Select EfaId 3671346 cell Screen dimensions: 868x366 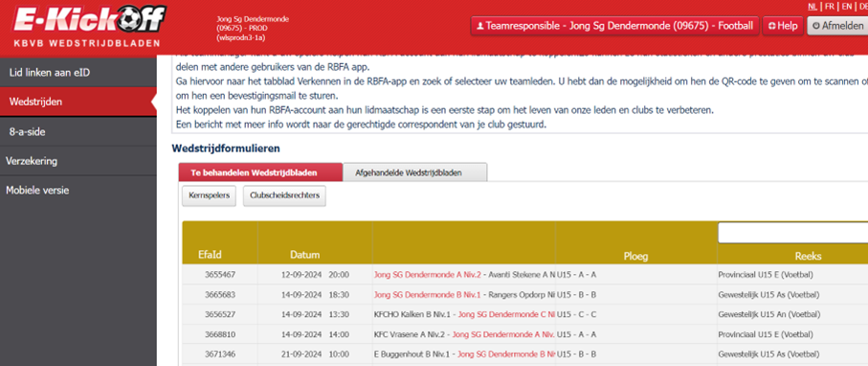(x=220, y=354)
